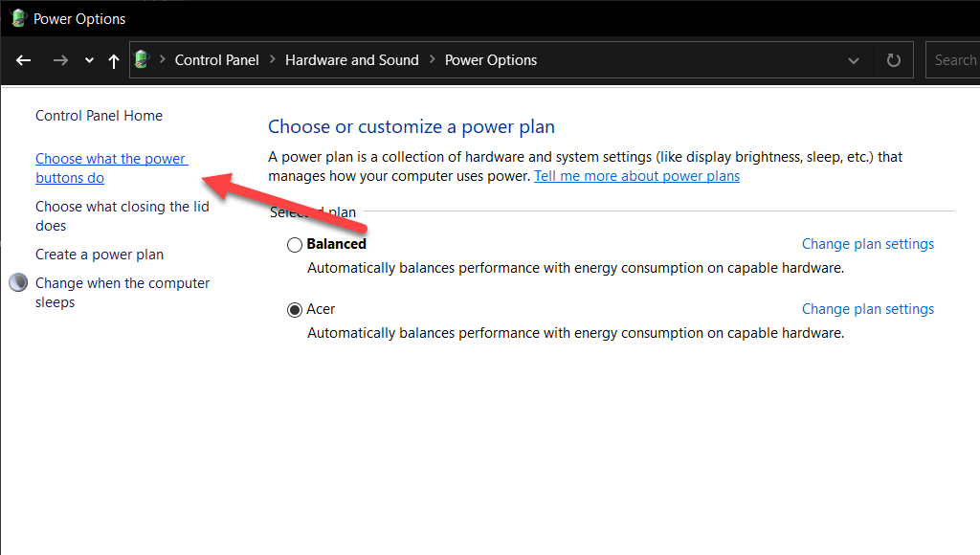
Task: Select the Balanced power plan
Action: point(295,245)
